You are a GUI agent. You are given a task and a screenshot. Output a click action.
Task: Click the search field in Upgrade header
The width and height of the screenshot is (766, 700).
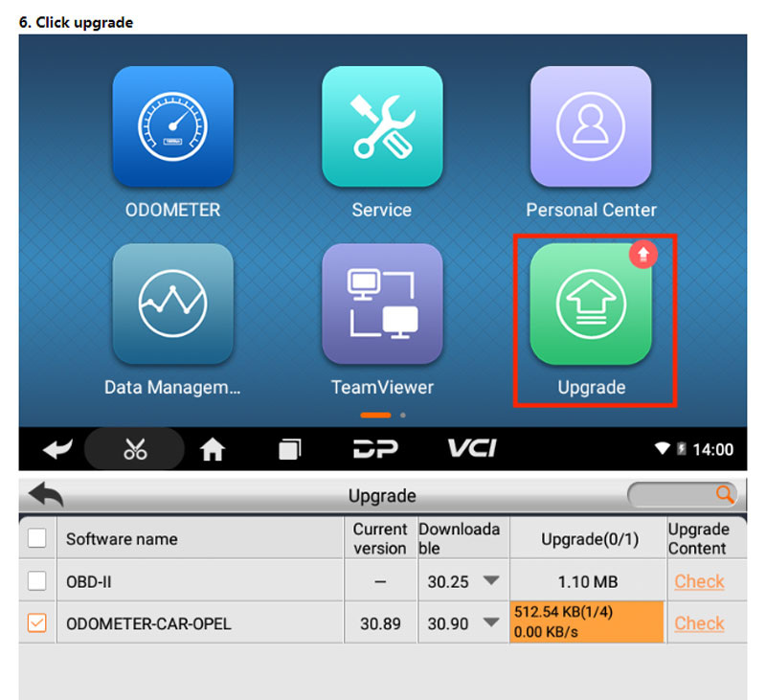[x=682, y=495]
